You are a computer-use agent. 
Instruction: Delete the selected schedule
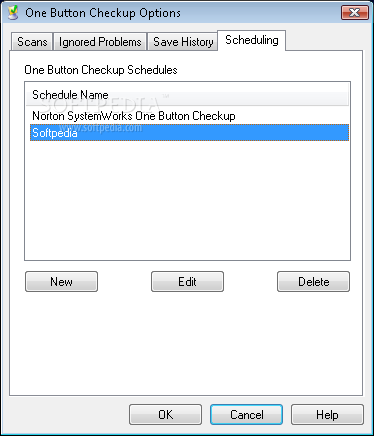(x=313, y=282)
